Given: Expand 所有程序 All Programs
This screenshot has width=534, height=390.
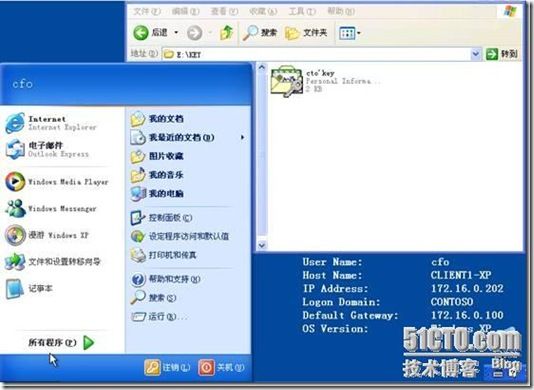Looking at the screenshot, I should click(61, 342).
